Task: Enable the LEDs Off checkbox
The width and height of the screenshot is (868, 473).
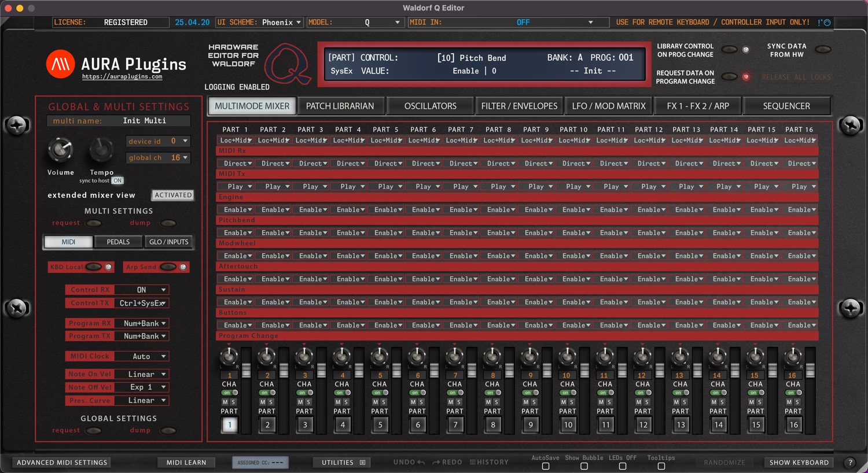Action: click(x=623, y=466)
